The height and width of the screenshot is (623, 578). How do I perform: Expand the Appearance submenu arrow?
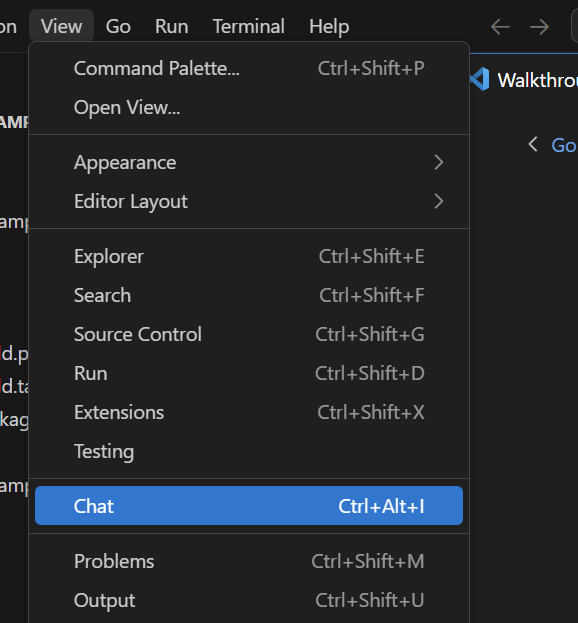[x=439, y=162]
